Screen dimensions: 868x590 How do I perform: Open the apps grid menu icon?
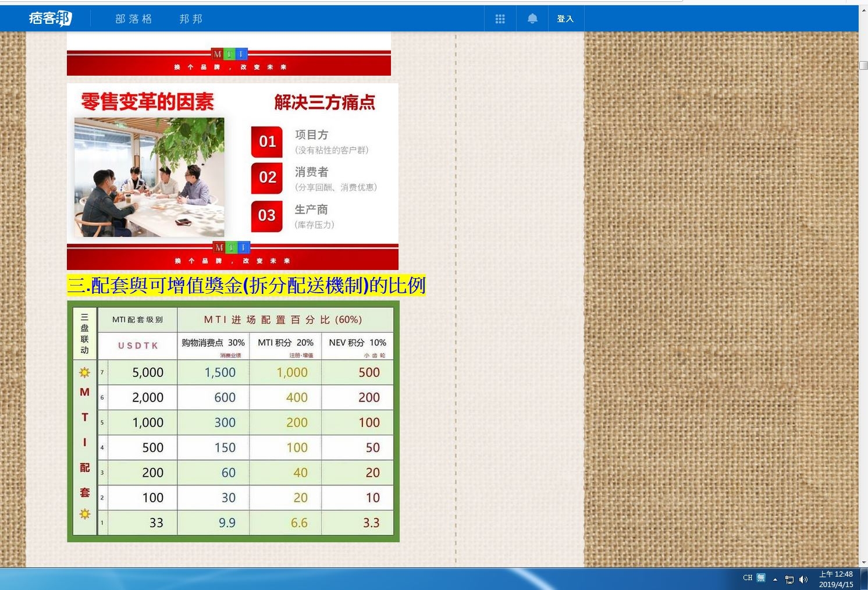500,19
